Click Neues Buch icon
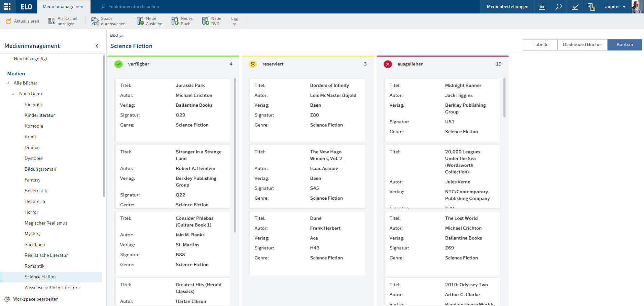Viewport: 644px width, 306px height. pos(175,21)
